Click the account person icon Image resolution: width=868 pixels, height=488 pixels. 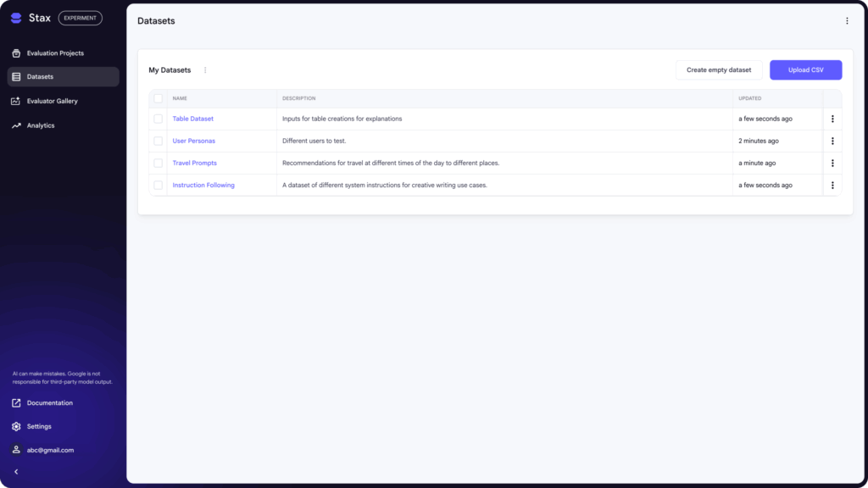pyautogui.click(x=16, y=450)
